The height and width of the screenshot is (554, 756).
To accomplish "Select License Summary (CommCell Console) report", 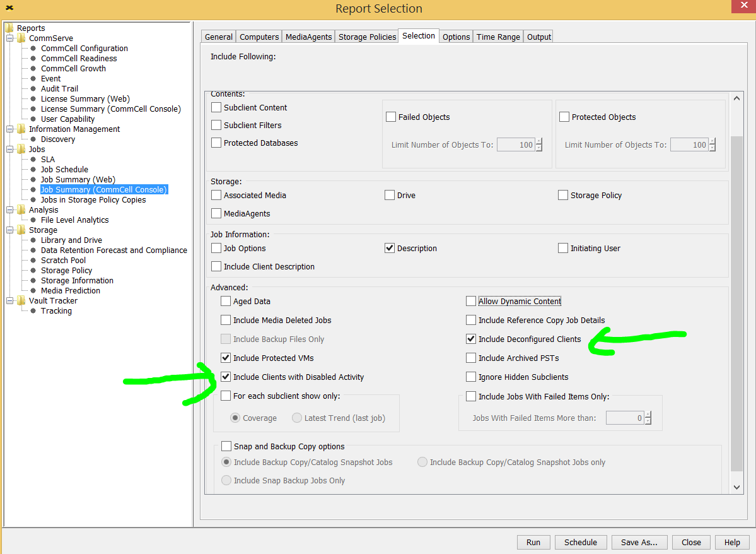I will tap(111, 109).
